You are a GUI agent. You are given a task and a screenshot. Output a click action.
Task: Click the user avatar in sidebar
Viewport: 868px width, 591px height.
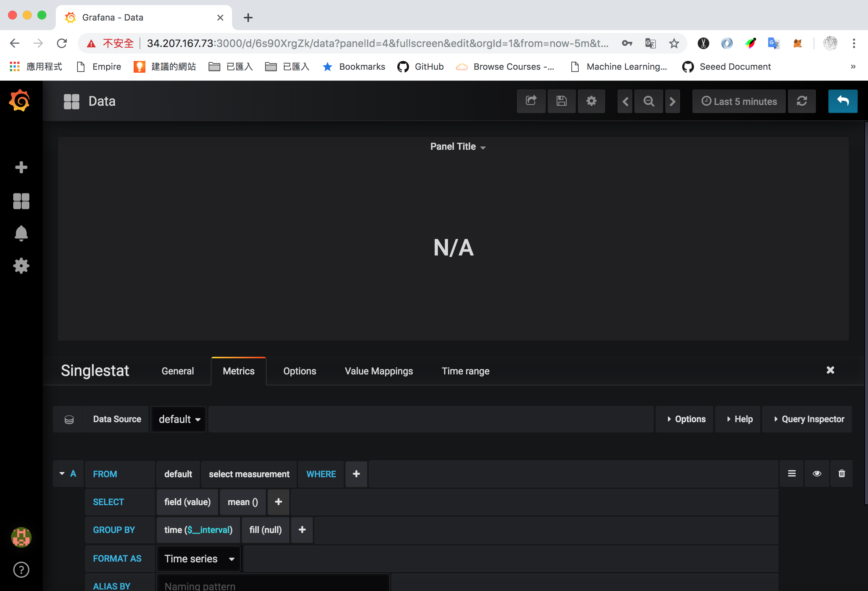pos(21,537)
